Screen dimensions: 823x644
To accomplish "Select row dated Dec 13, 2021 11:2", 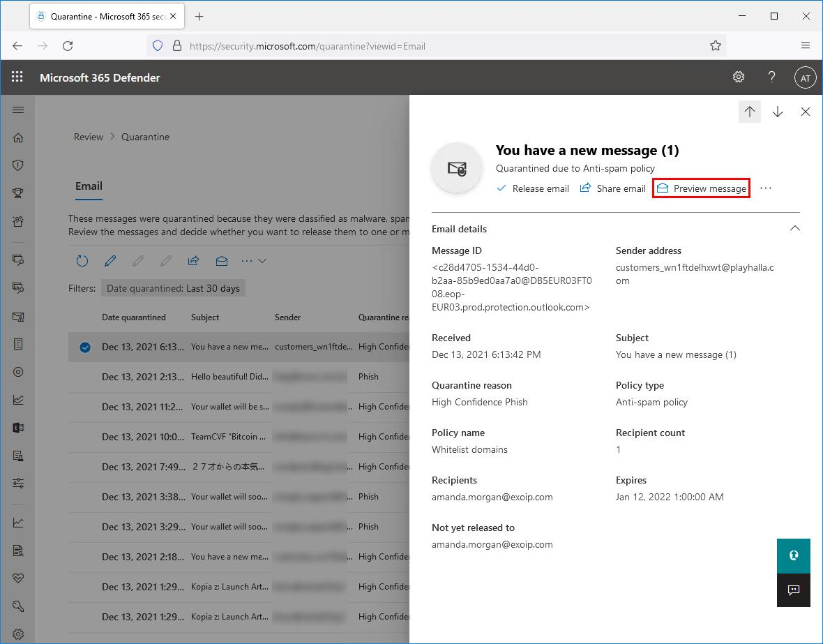I will 239,407.
